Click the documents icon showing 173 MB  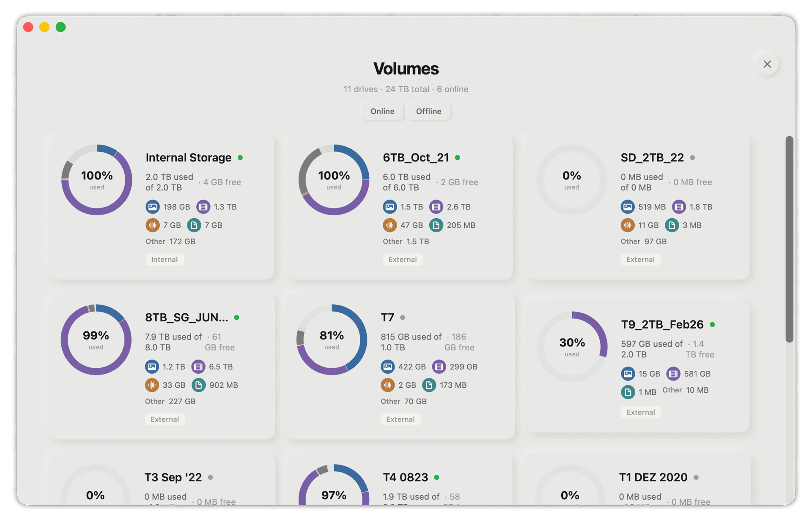coord(429,385)
